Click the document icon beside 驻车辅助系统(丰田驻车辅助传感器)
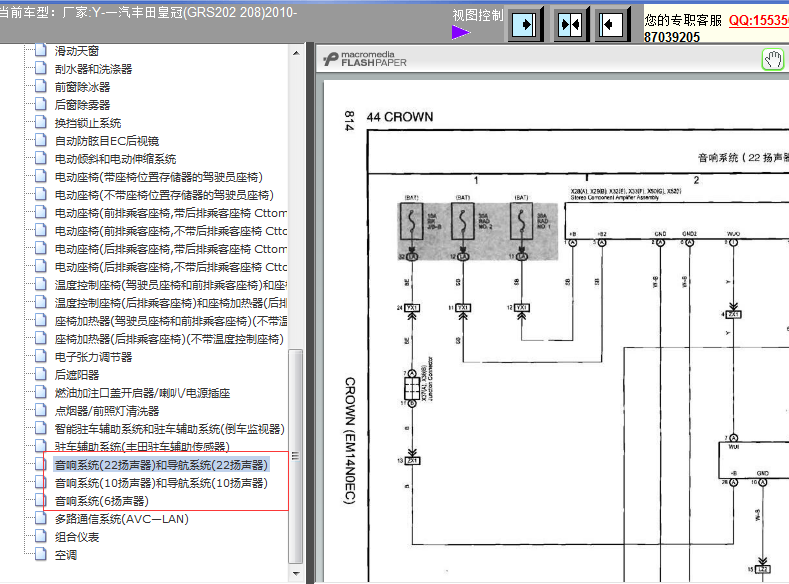 coord(41,446)
